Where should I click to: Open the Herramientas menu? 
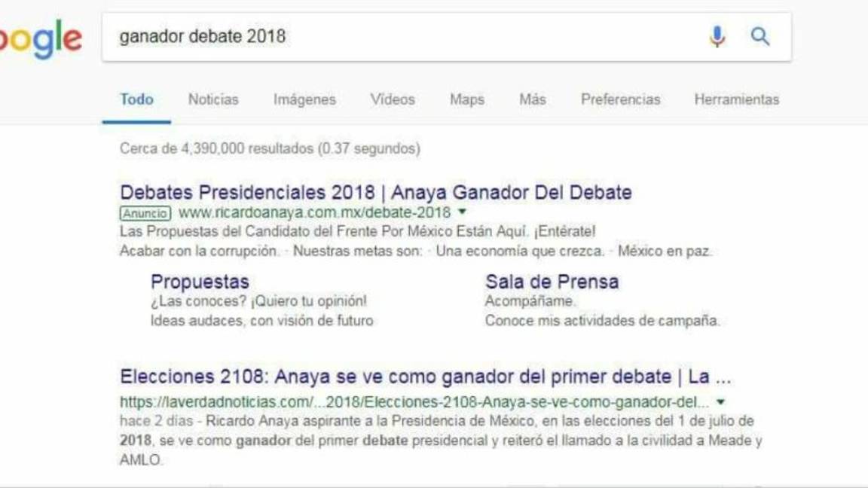(735, 99)
